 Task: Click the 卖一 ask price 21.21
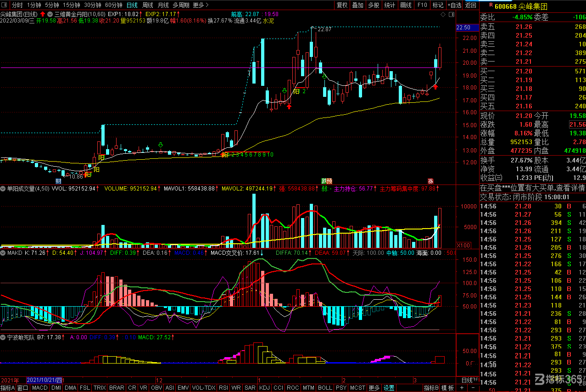pyautogui.click(x=524, y=62)
